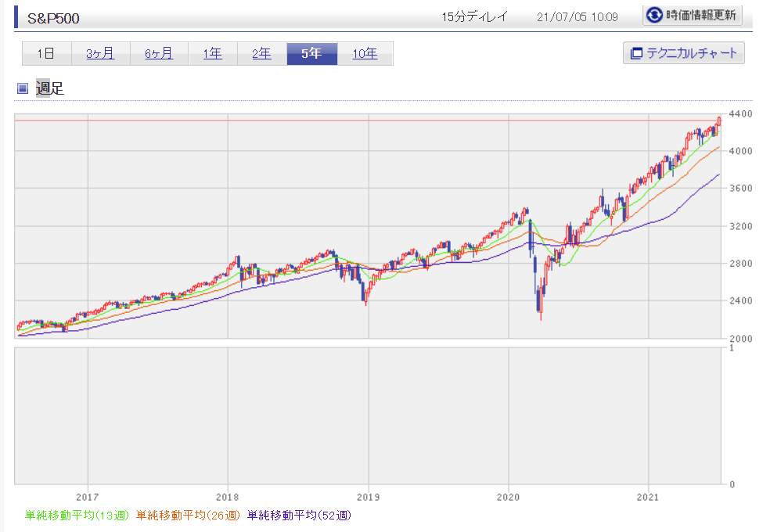Click the 2017 year axis label
The image size is (763, 532).
pyautogui.click(x=88, y=497)
